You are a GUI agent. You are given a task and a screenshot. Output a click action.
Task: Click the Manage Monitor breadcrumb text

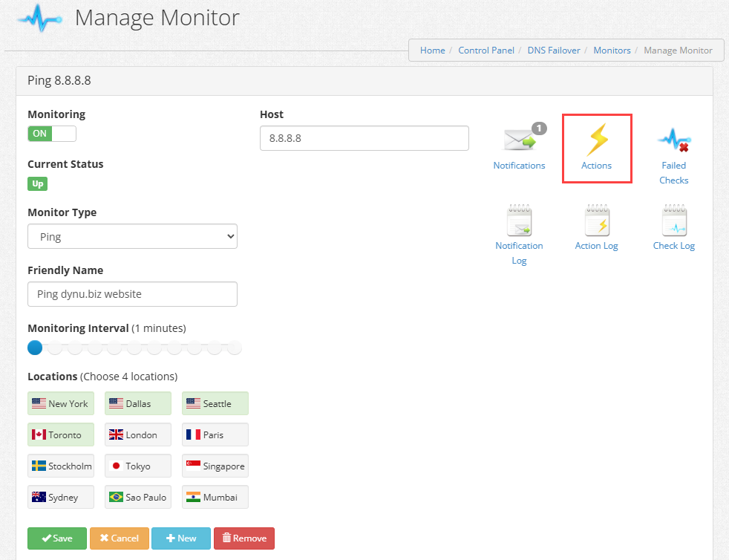678,51
